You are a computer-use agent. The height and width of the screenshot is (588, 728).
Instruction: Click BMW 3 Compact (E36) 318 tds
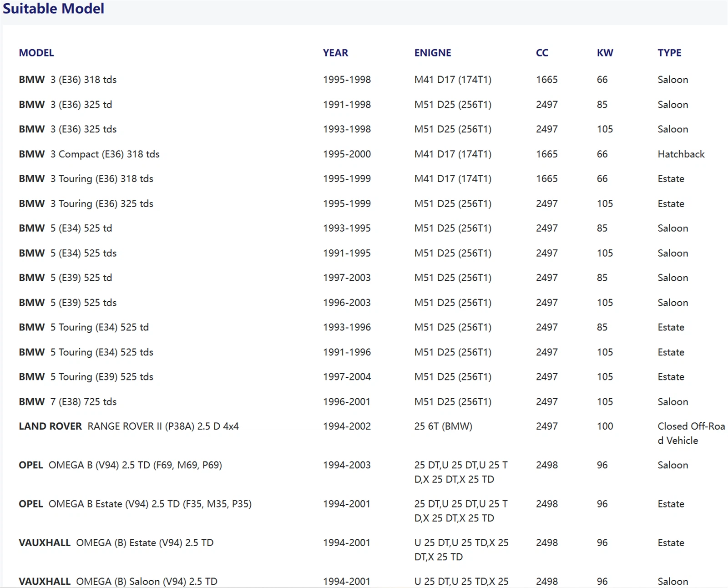[x=89, y=154]
